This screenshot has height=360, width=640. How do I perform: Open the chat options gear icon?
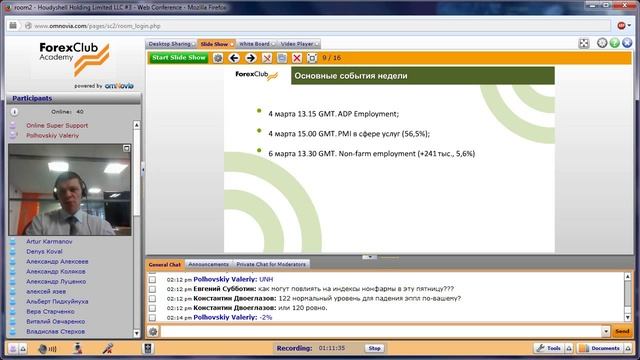click(x=153, y=331)
